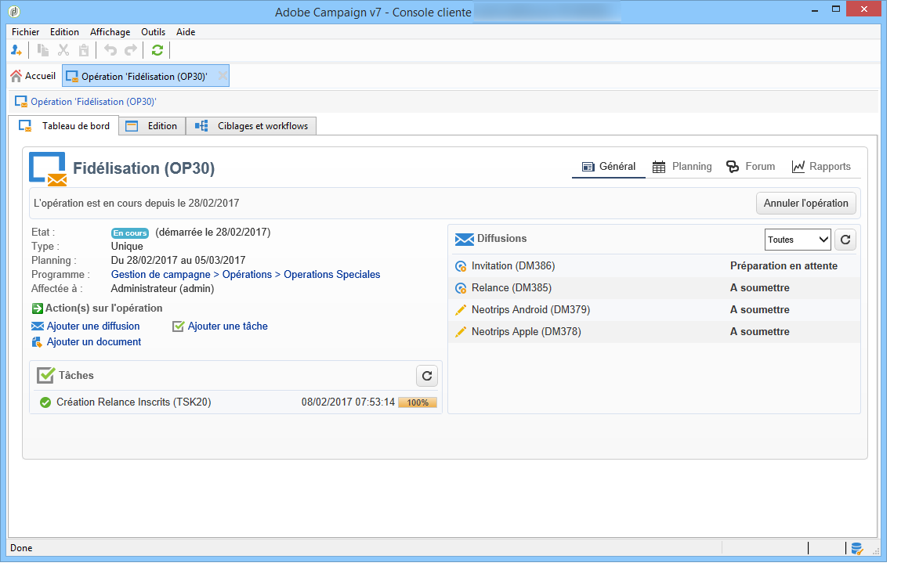Click the Paste clipboard toolbar icon
The image size is (912, 588).
[x=84, y=51]
